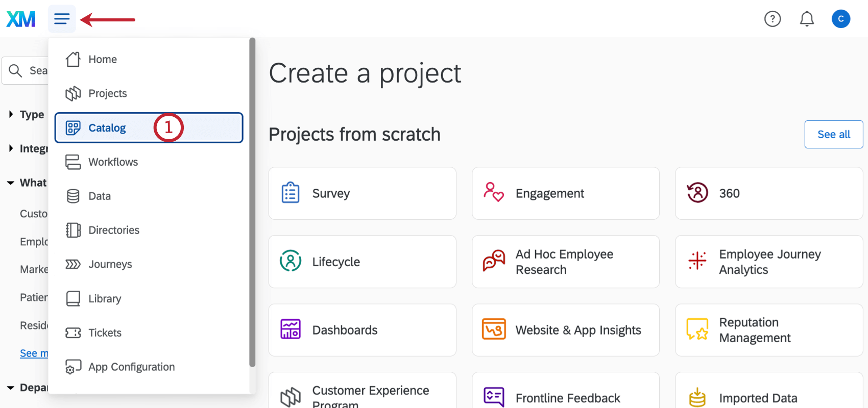Choose the 360 project card

pos(768,193)
